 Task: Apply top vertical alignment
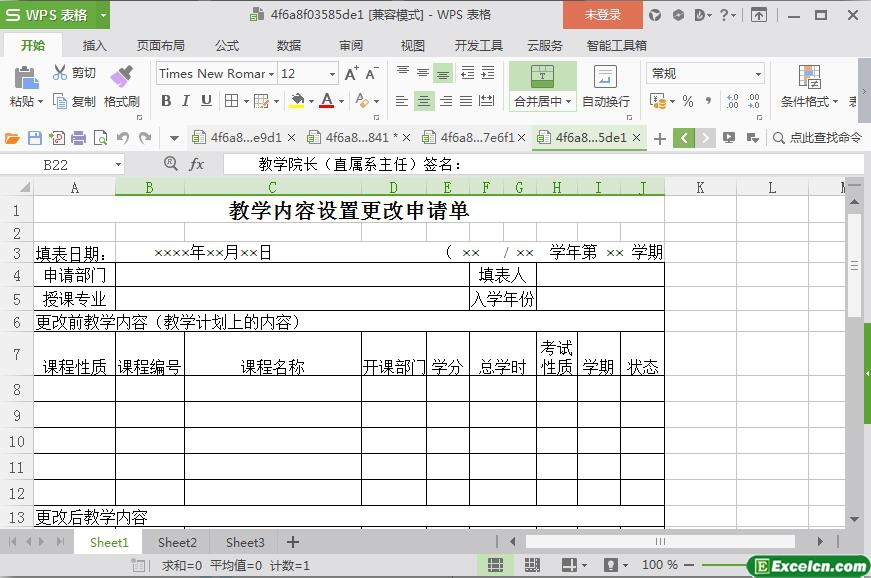[403, 73]
